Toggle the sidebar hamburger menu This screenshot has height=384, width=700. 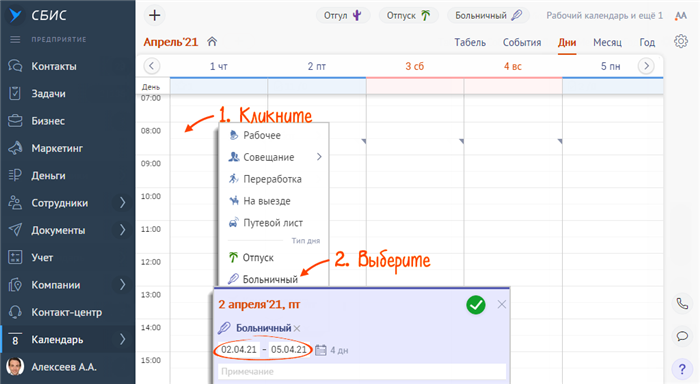tap(15, 40)
